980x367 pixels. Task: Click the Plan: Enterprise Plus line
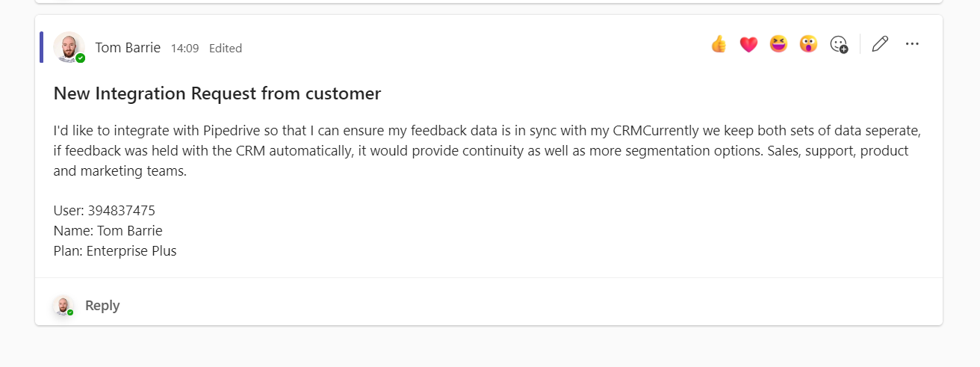[x=115, y=251]
